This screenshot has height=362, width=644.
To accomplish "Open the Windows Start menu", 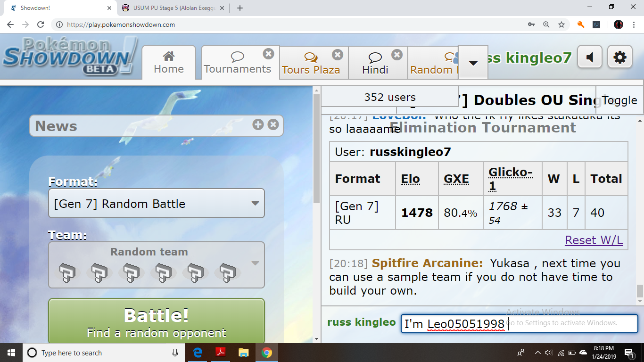I will click(11, 353).
